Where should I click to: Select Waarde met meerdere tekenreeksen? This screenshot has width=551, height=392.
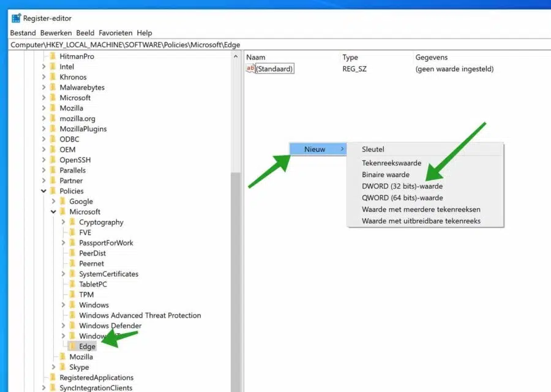click(421, 209)
